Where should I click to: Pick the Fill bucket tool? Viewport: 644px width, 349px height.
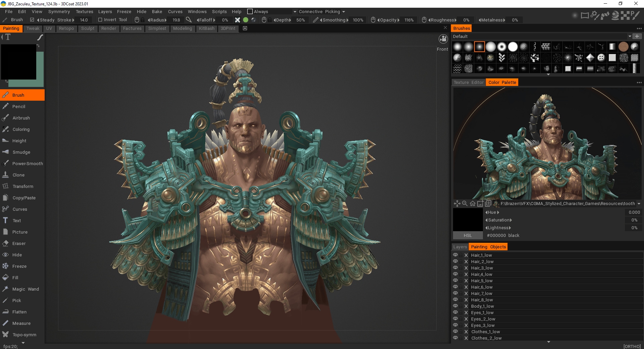point(15,278)
